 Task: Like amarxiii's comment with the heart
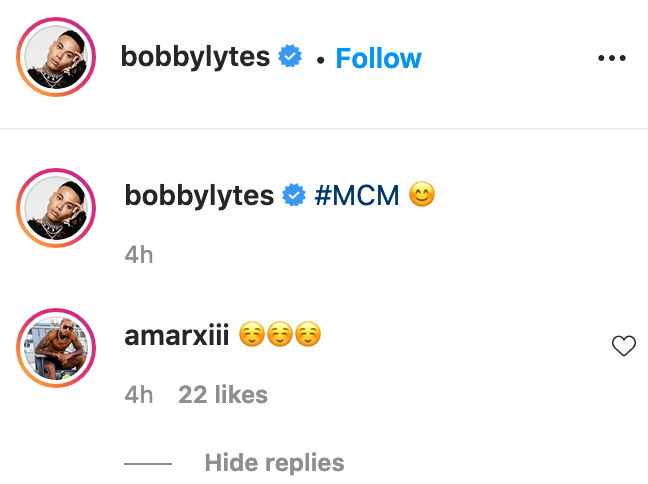[624, 347]
